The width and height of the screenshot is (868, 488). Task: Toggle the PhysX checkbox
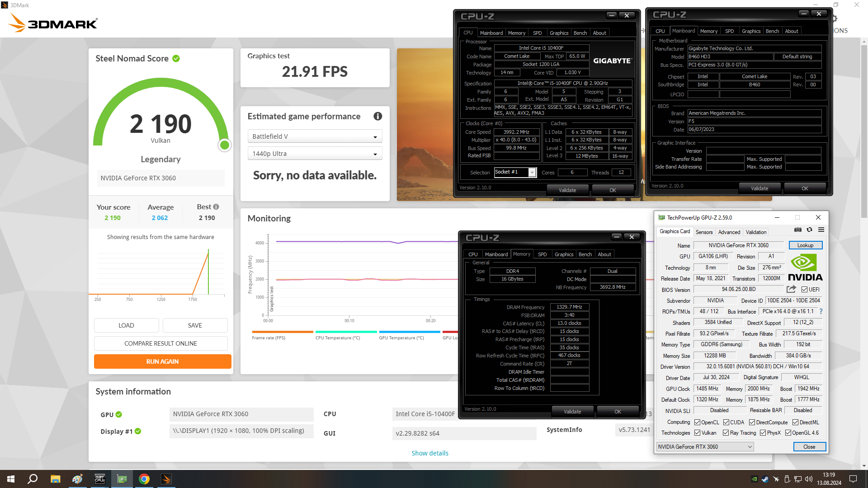763,433
